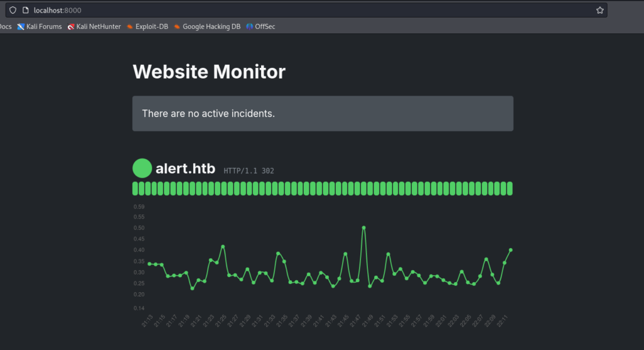Click the 0.40 y-axis label

click(139, 250)
